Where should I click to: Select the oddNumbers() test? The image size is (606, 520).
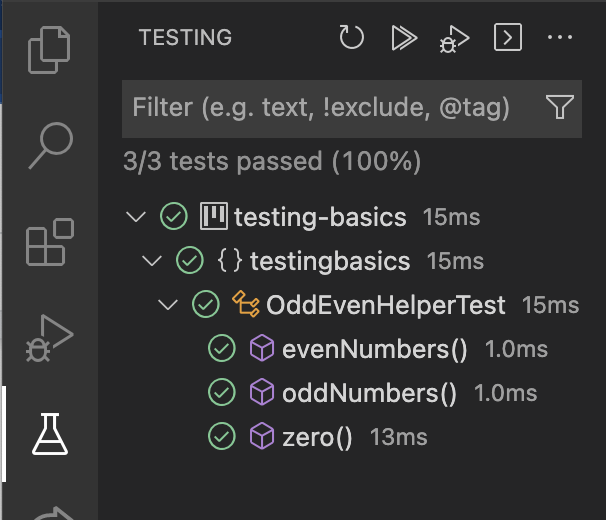click(369, 393)
